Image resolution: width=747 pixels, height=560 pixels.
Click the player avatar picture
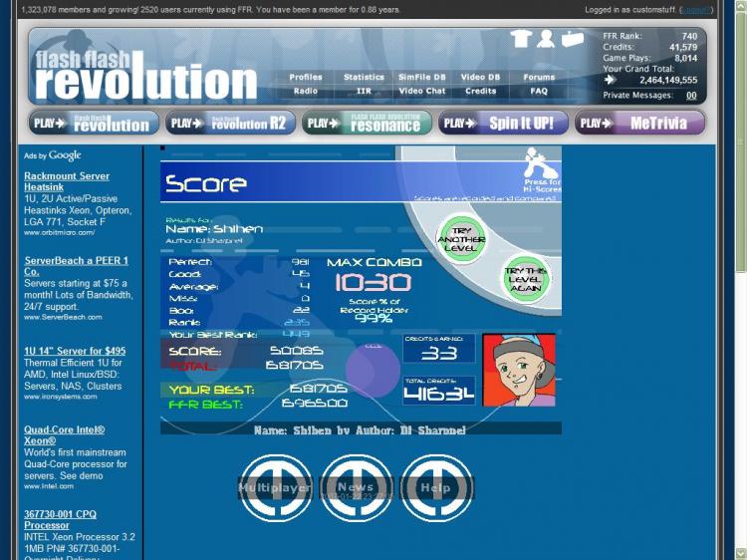(519, 370)
